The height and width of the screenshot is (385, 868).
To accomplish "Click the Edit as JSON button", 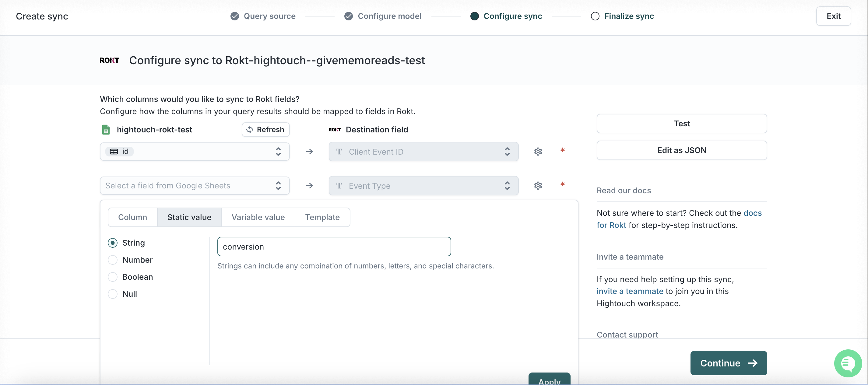I will [682, 150].
